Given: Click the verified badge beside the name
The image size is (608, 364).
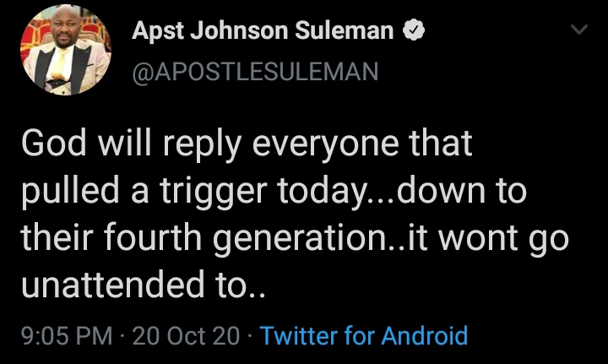Looking at the screenshot, I should point(415,32).
